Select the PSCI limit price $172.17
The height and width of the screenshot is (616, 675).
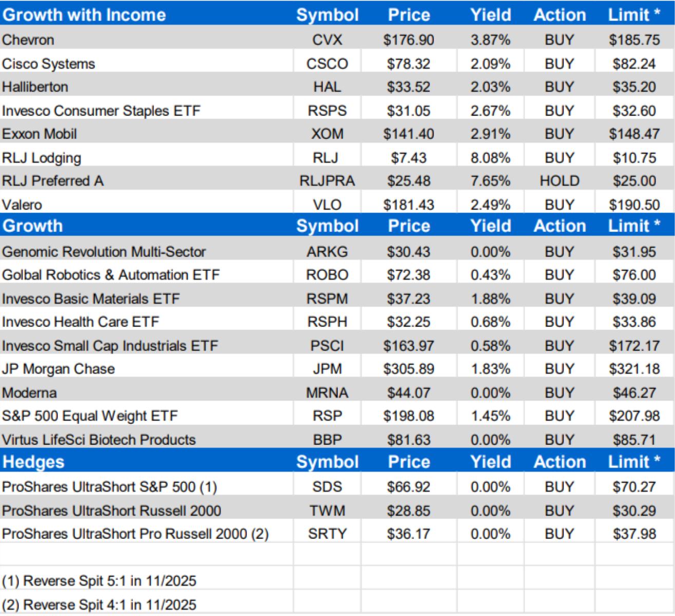634,346
